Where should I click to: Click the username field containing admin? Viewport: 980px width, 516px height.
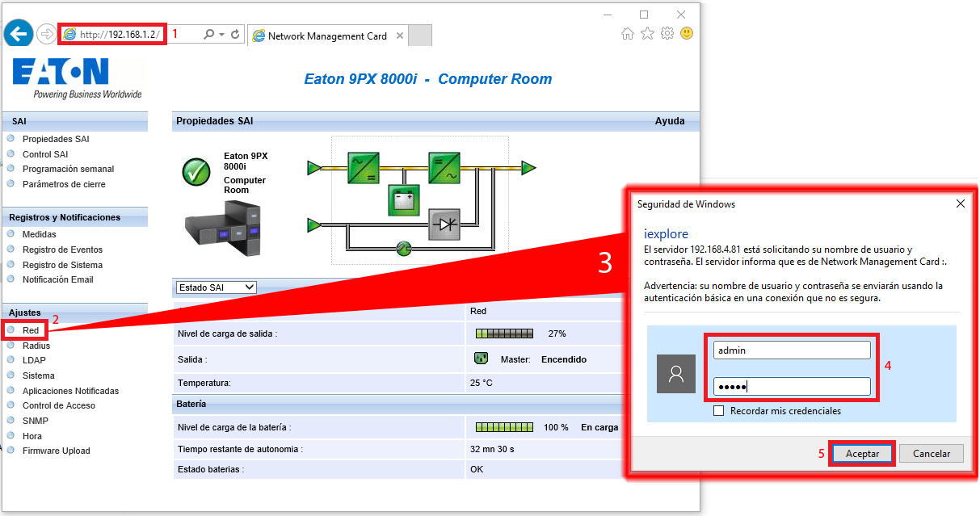click(792, 350)
